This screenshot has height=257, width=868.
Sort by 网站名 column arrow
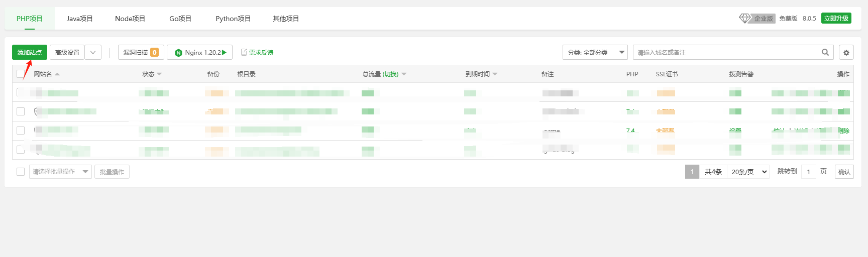(57, 74)
